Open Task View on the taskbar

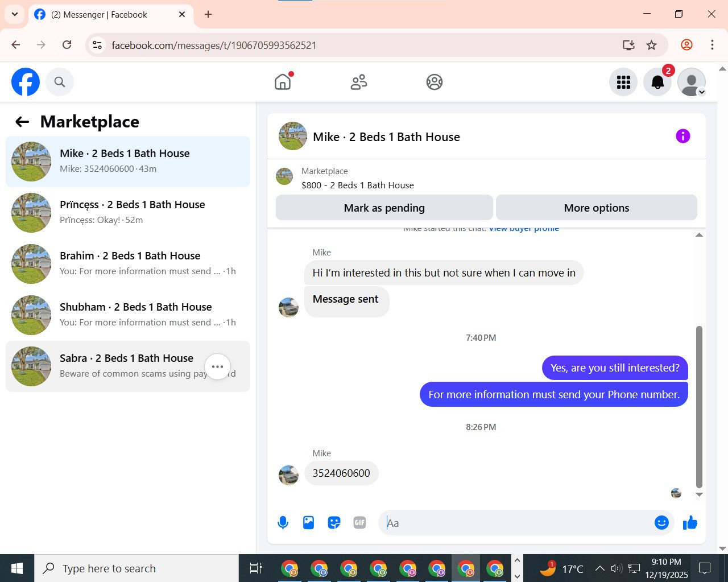click(256, 568)
